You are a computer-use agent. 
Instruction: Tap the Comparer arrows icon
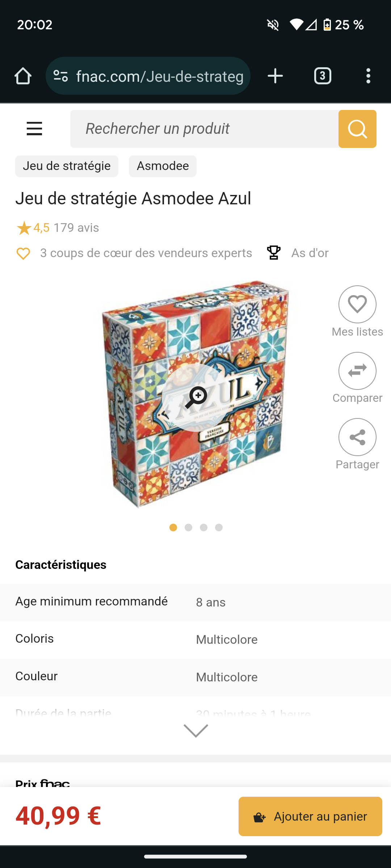pos(357,371)
